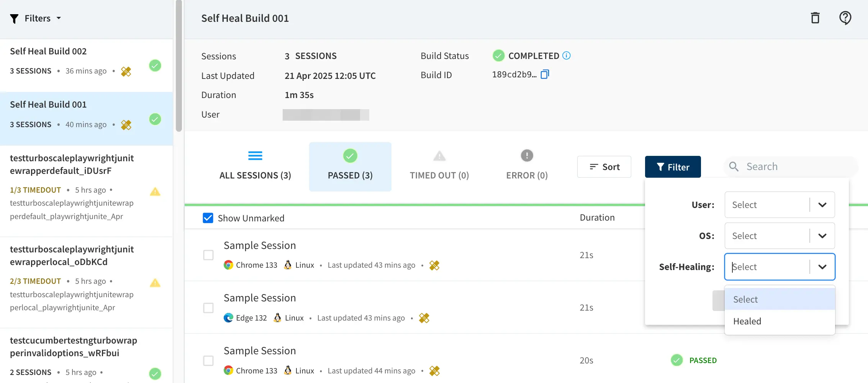Open the help question mark icon
This screenshot has height=383, width=868.
pyautogui.click(x=845, y=18)
